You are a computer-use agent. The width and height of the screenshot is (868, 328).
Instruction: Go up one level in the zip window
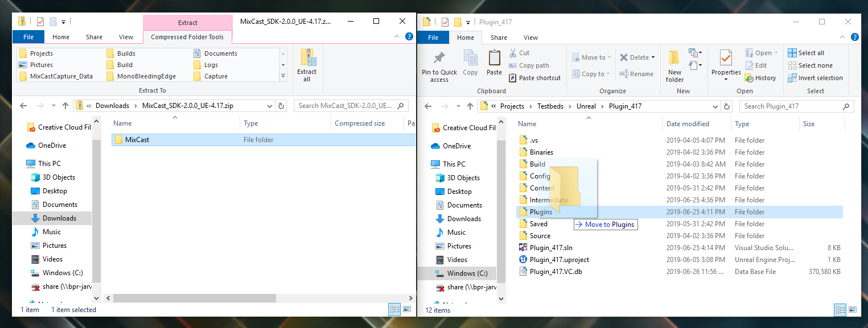[x=65, y=106]
